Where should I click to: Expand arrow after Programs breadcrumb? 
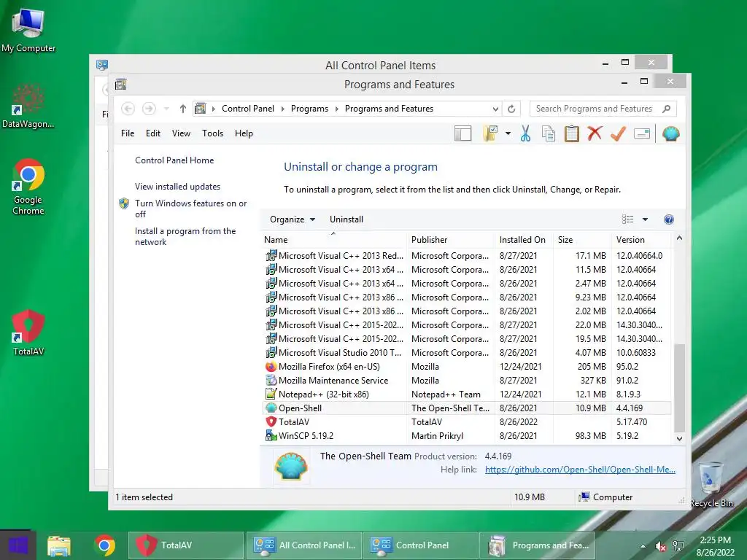coord(337,109)
